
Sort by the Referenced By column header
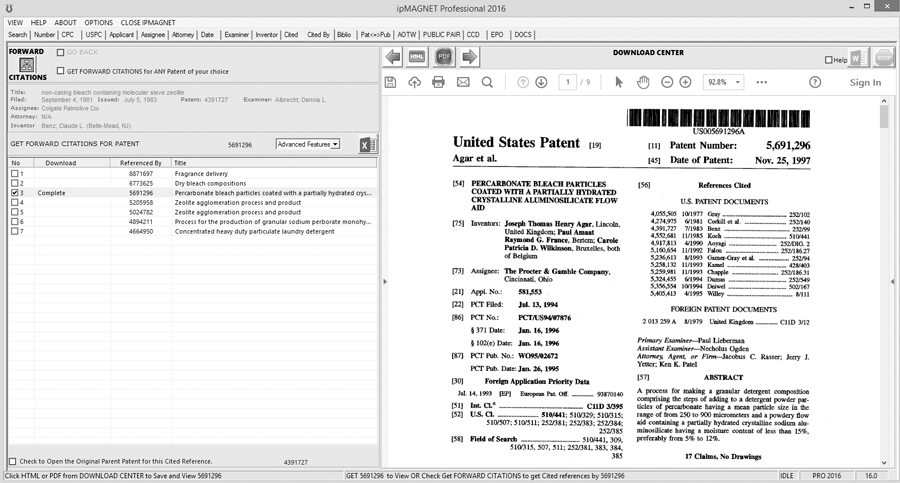point(141,163)
